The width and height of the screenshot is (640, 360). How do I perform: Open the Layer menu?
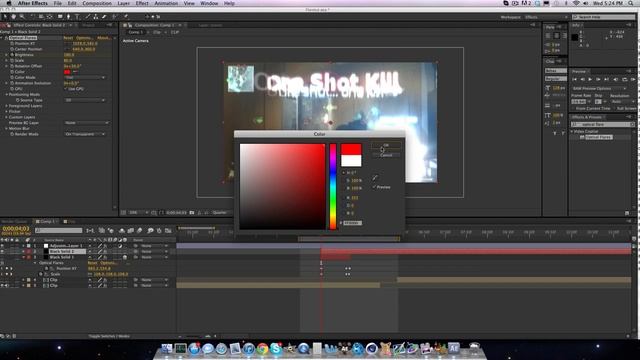tap(123, 3)
